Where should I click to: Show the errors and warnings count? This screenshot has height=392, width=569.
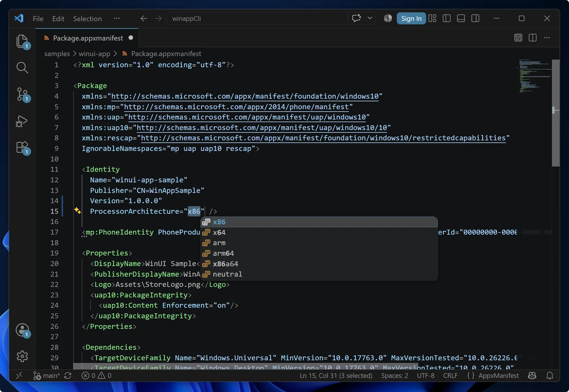tap(96, 376)
